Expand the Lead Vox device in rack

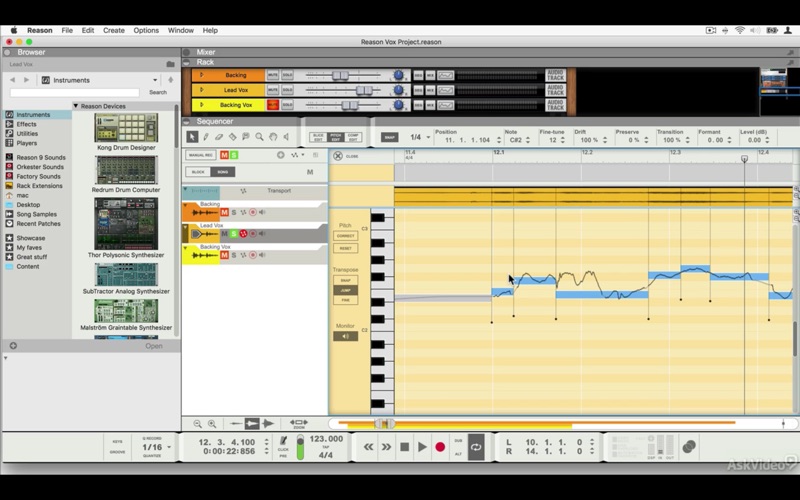[x=202, y=90]
